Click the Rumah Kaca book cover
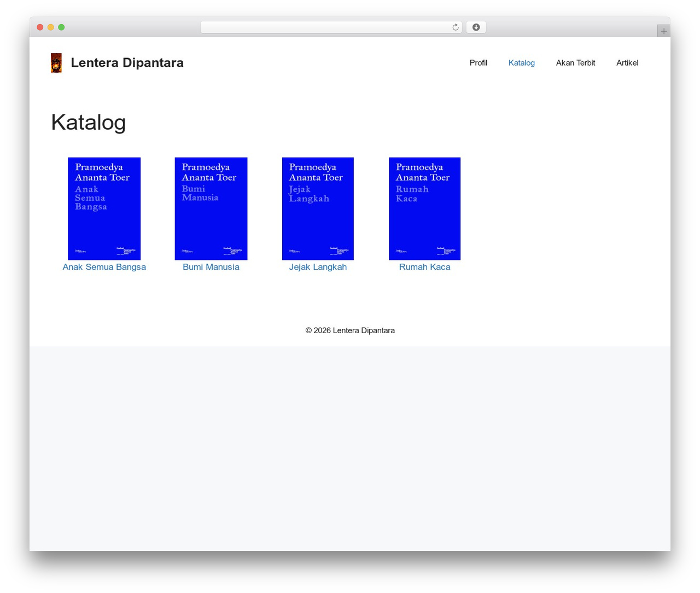This screenshot has height=593, width=700. click(x=425, y=208)
